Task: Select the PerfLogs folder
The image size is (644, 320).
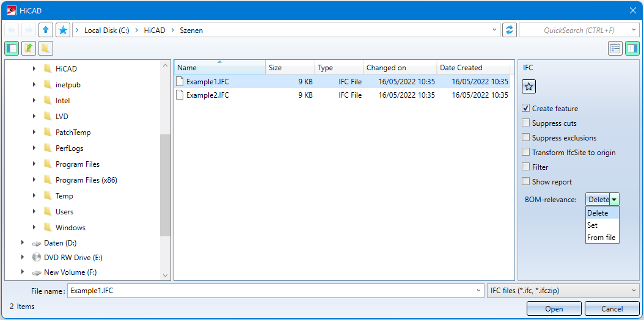Action: point(70,148)
